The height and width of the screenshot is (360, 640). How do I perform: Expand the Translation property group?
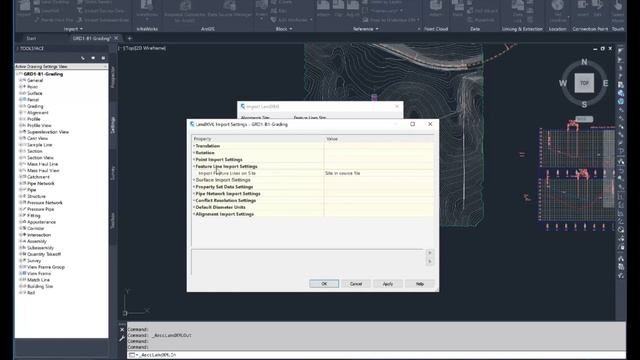[194, 146]
